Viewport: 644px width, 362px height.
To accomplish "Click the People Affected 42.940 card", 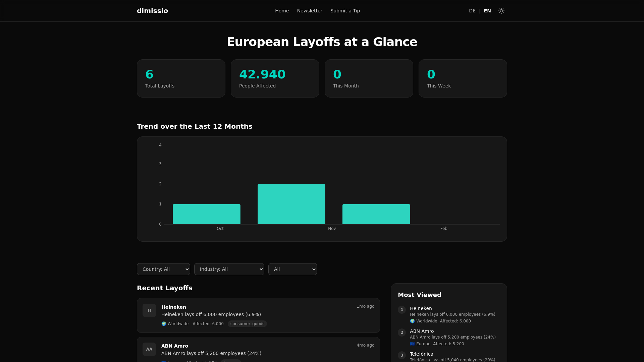I will (x=275, y=78).
